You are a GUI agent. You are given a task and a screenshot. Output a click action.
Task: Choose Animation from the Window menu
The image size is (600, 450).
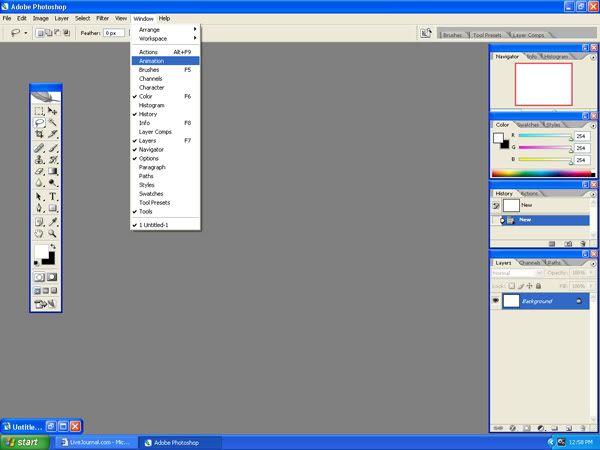(x=166, y=61)
